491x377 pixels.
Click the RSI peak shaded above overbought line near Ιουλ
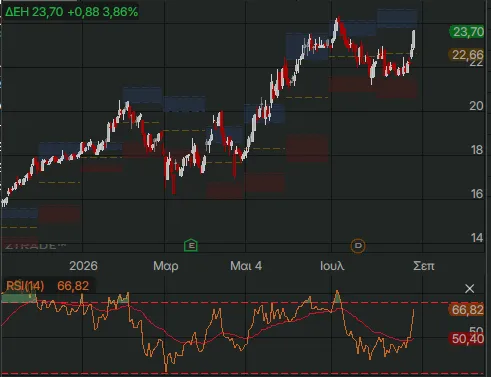[337, 297]
